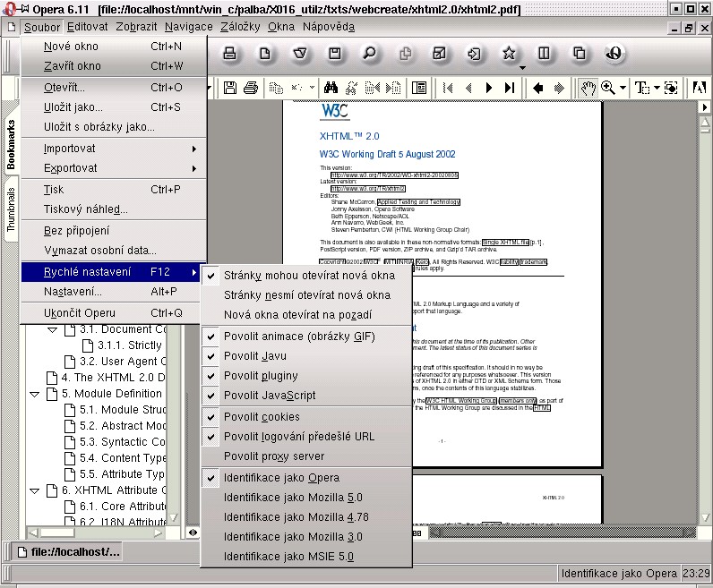The image size is (713, 588).
Task: Select Identifikace jako MSIE 5.0
Action: (306, 557)
